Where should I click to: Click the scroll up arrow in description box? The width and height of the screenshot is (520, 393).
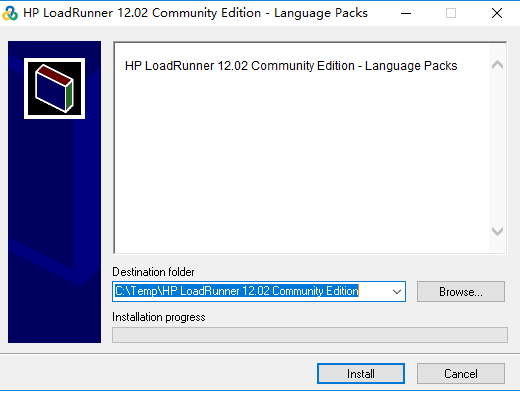pos(497,64)
